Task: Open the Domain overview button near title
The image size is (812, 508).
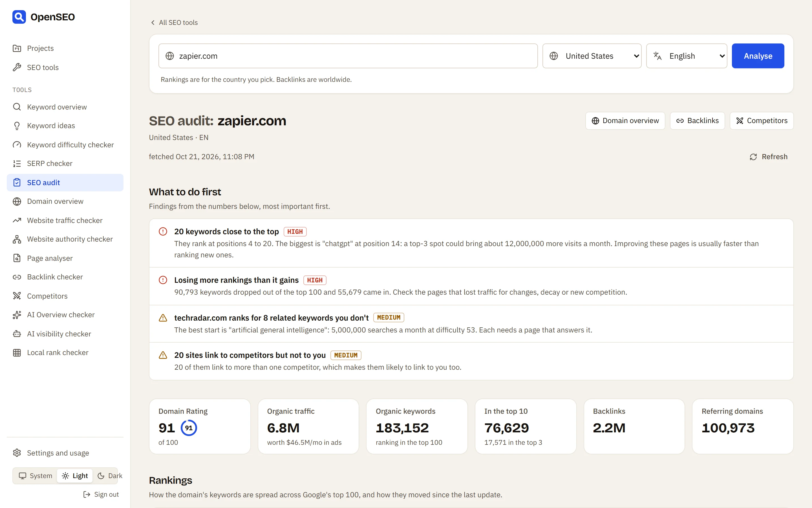Action: [625, 121]
